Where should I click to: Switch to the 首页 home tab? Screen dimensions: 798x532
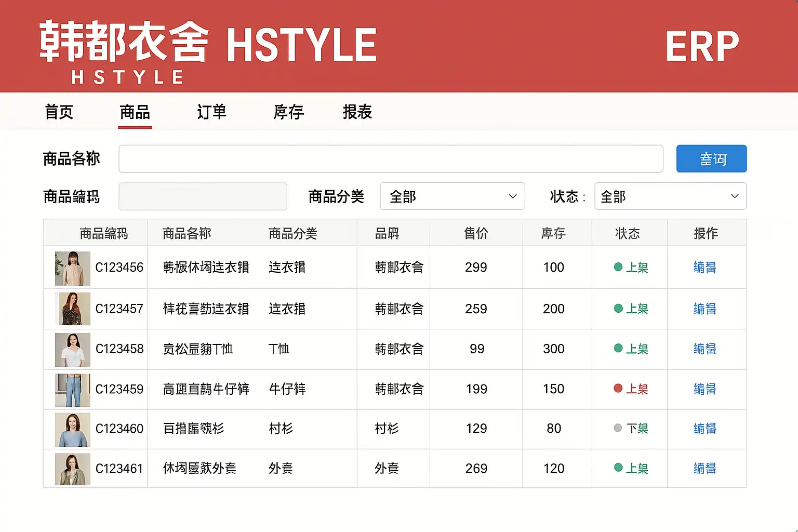59,112
